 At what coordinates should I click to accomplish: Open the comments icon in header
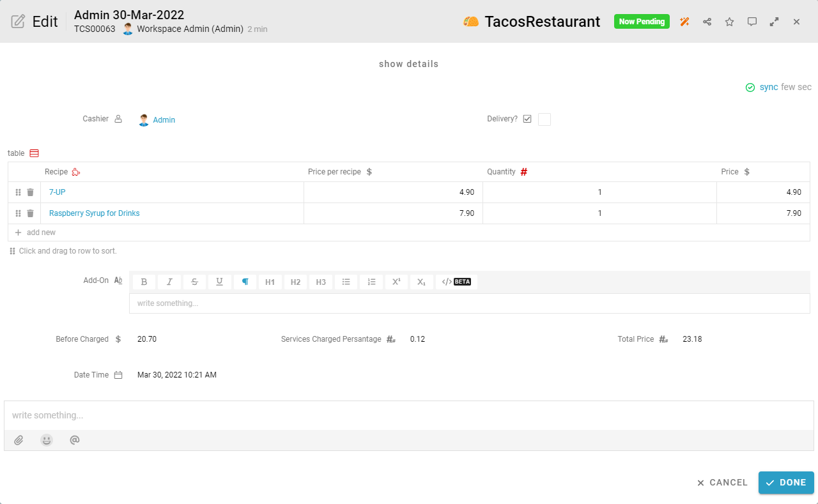[x=752, y=22]
